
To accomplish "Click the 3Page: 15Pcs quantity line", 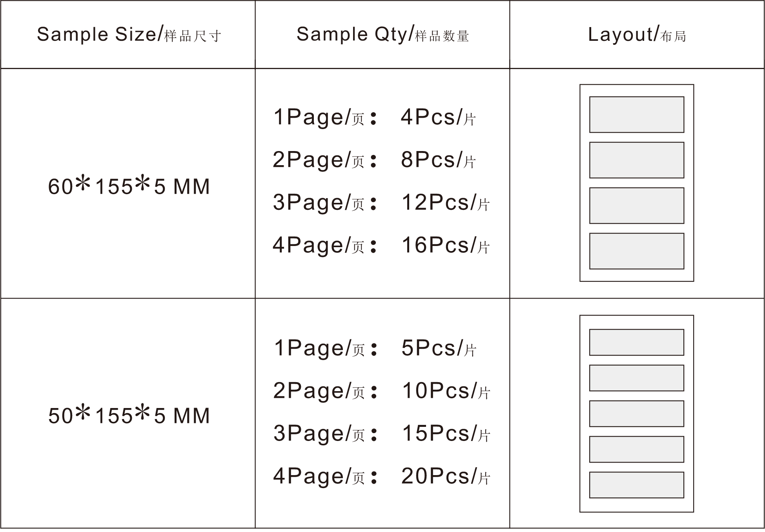I will point(381,434).
